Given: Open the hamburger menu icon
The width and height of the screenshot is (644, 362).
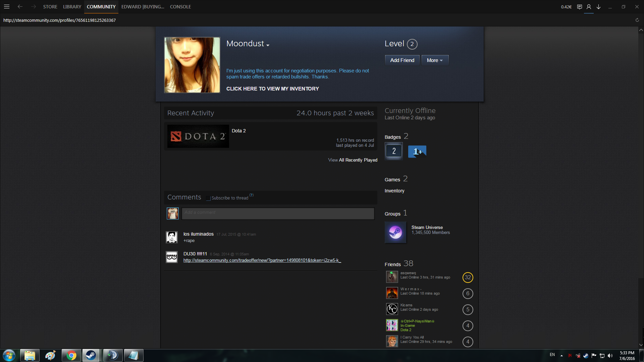Looking at the screenshot, I should coord(6,7).
